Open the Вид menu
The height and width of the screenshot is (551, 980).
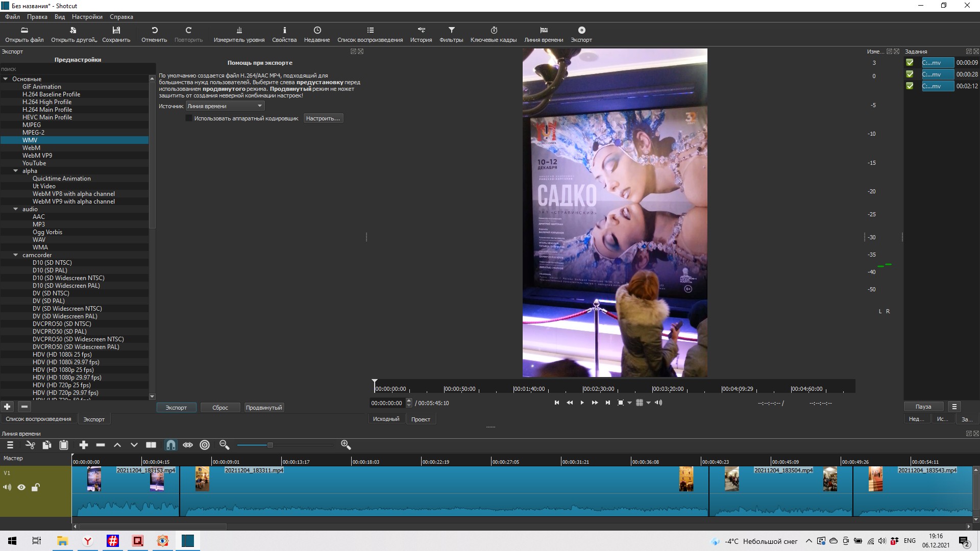coord(60,17)
